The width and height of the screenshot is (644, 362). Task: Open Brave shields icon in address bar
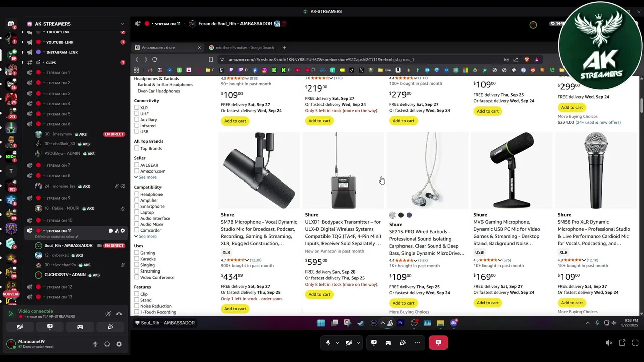tap(526, 59)
